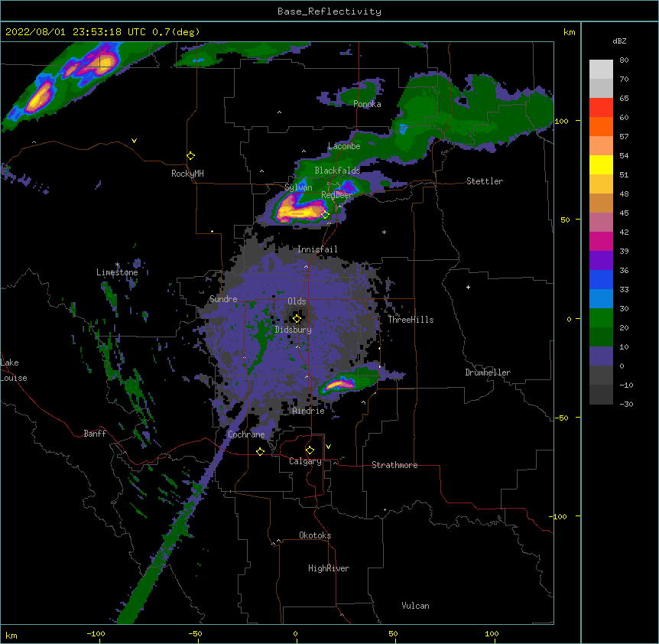Viewport: 659px width, 644px height.
Task: Click the yellow V marker east of Calgary
Action: coord(328,447)
